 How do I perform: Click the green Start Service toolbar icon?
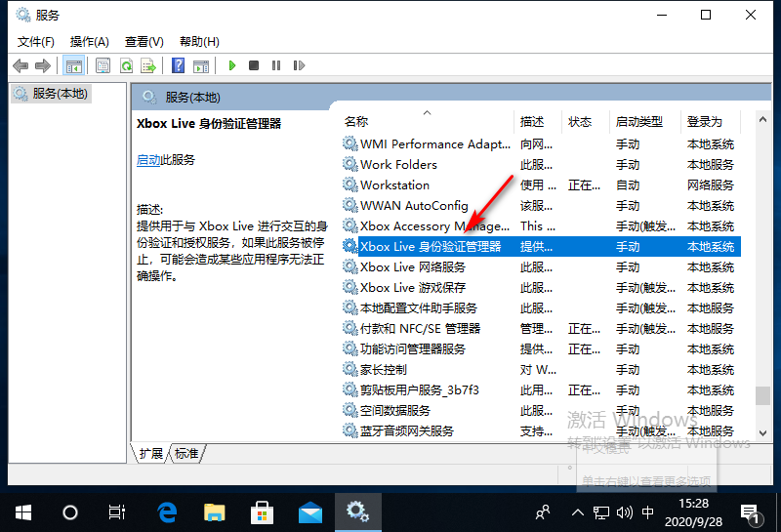coord(232,65)
